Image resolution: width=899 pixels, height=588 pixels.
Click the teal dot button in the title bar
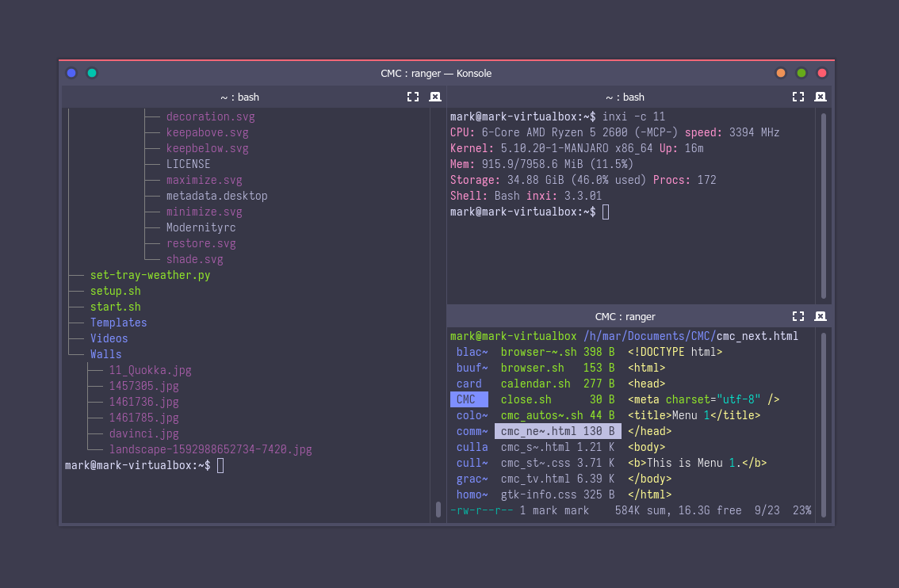(92, 73)
